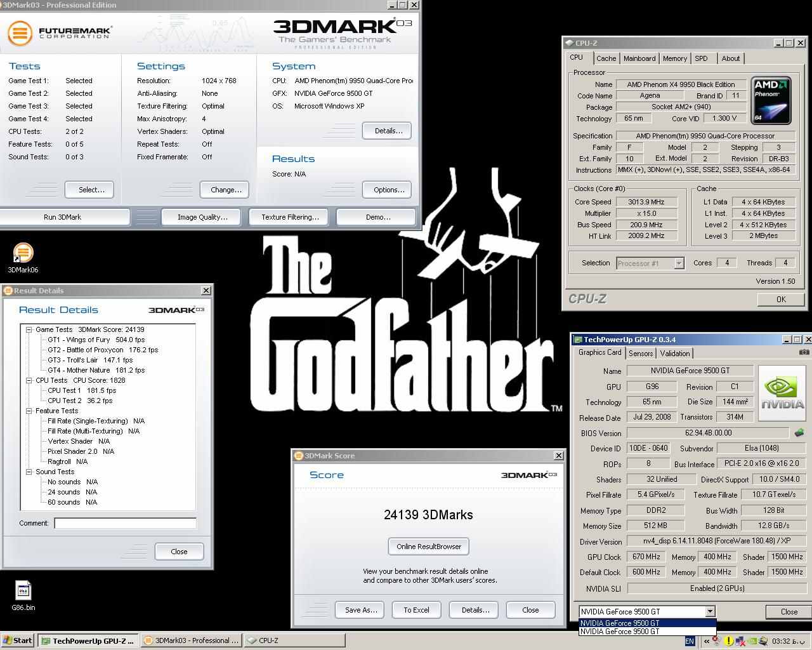Click the red shield security tray icon
This screenshot has height=650, width=812.
[x=717, y=640]
